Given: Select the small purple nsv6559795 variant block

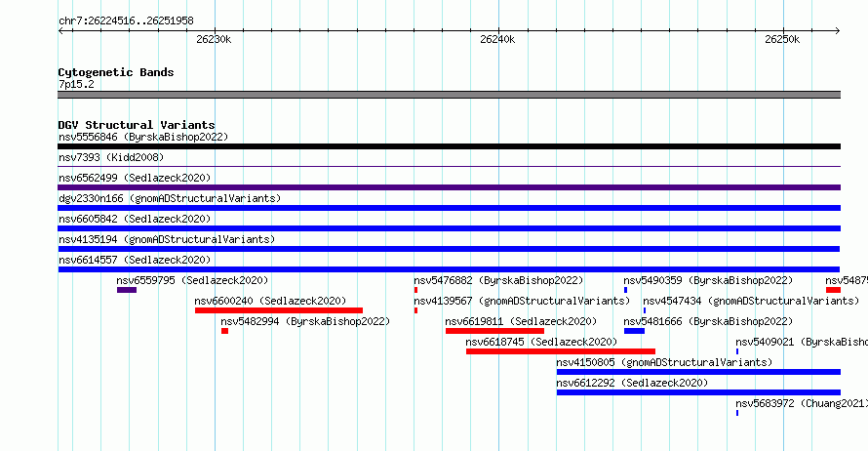Looking at the screenshot, I should point(127,290).
